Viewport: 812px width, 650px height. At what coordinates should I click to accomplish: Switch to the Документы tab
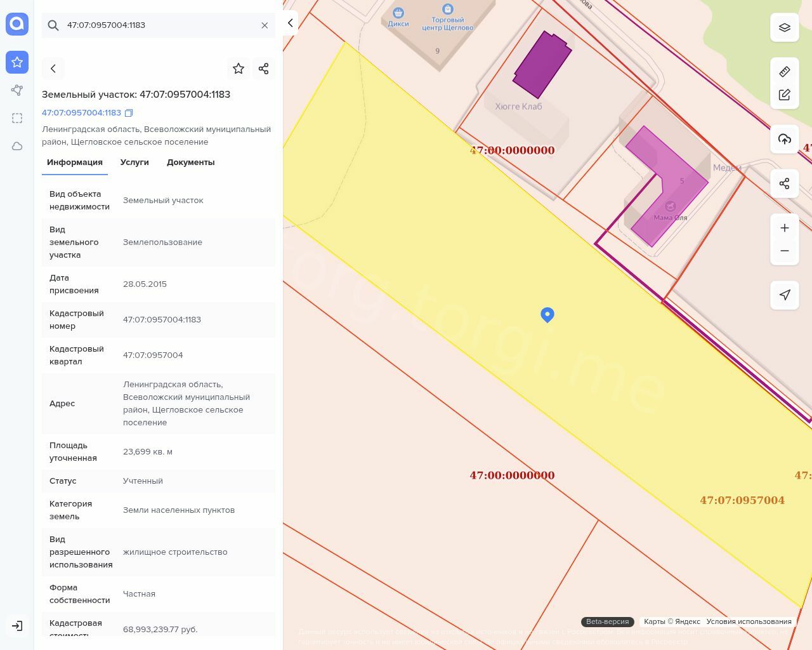click(190, 162)
